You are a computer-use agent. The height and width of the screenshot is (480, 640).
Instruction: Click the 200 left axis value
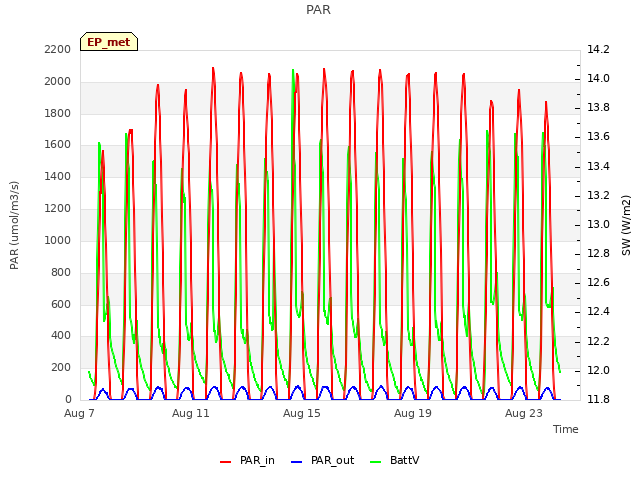point(61,367)
